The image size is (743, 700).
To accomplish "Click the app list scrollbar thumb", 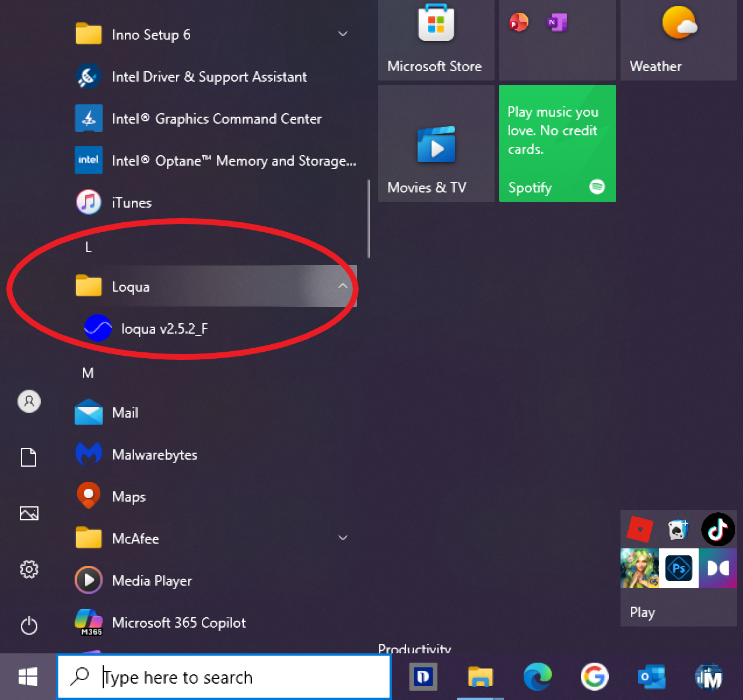I will pos(369,219).
